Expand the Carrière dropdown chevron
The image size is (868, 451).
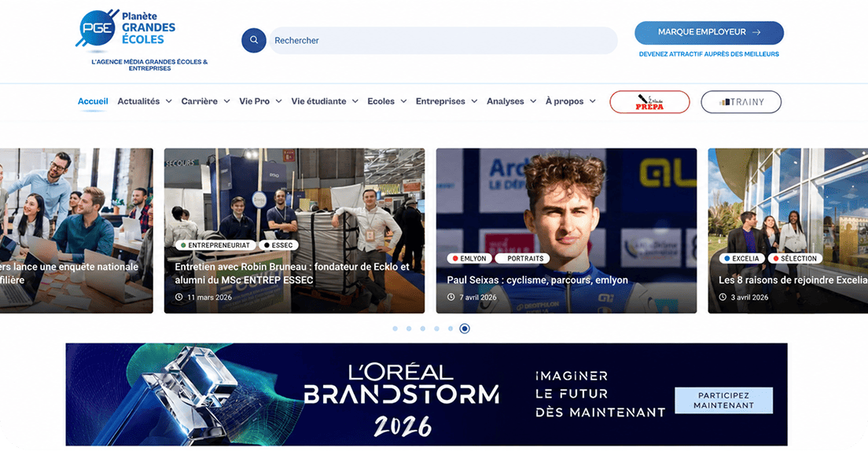click(227, 101)
